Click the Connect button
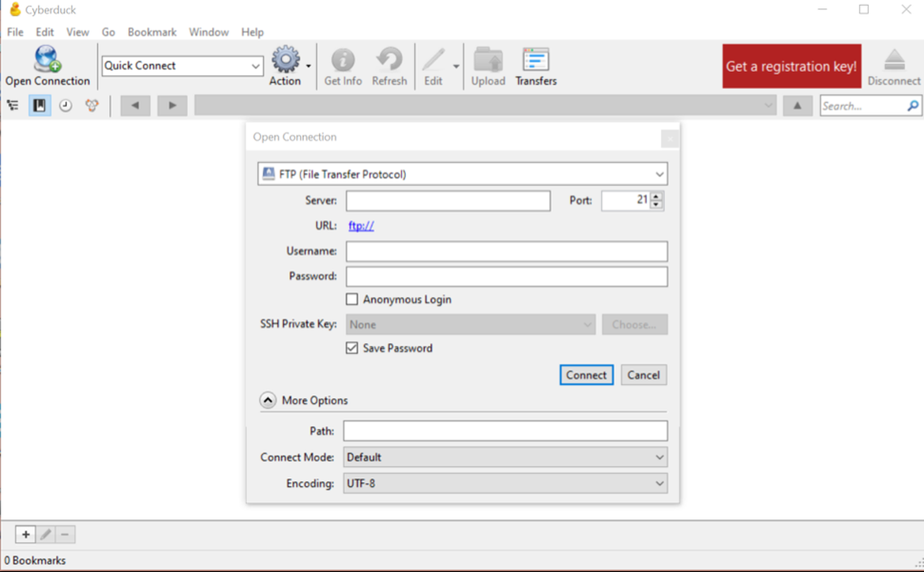Image resolution: width=924 pixels, height=572 pixels. pos(586,375)
